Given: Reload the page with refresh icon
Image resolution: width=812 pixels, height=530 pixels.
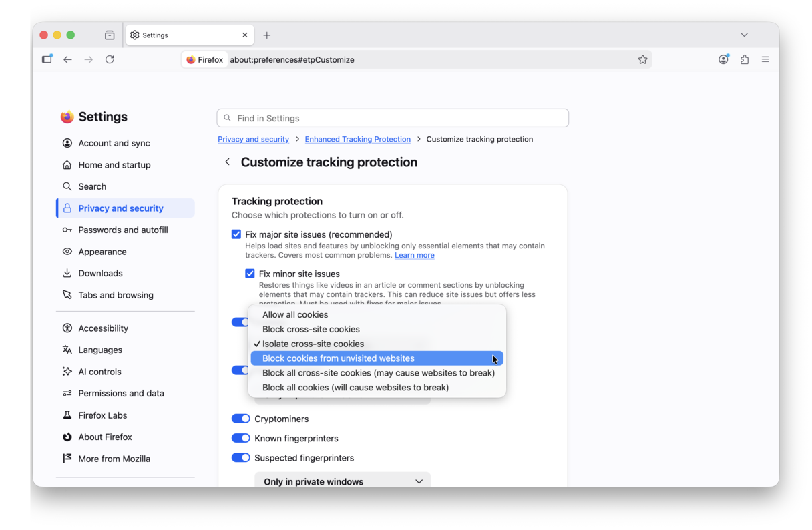Looking at the screenshot, I should [110, 59].
